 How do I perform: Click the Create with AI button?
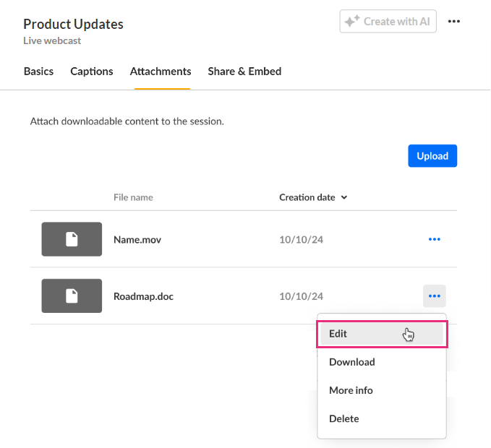388,22
